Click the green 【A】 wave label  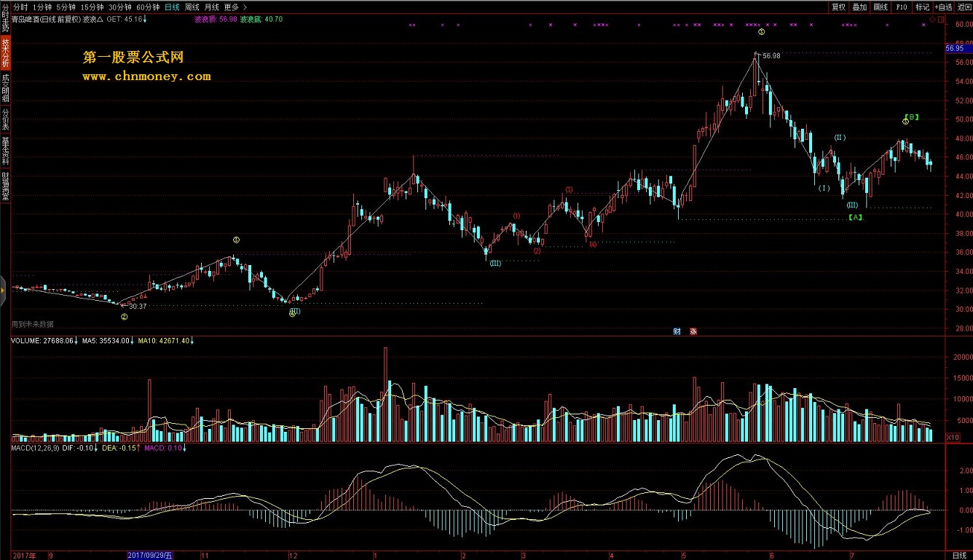(855, 217)
